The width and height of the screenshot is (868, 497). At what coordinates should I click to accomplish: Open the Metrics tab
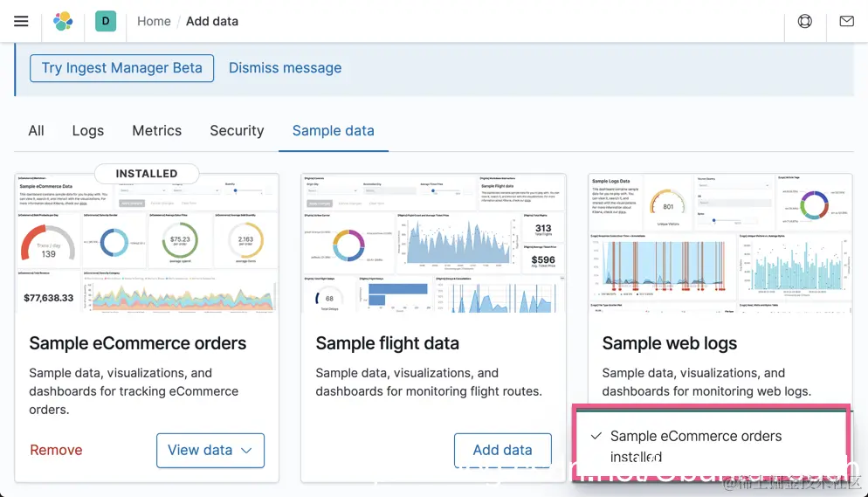coord(157,131)
